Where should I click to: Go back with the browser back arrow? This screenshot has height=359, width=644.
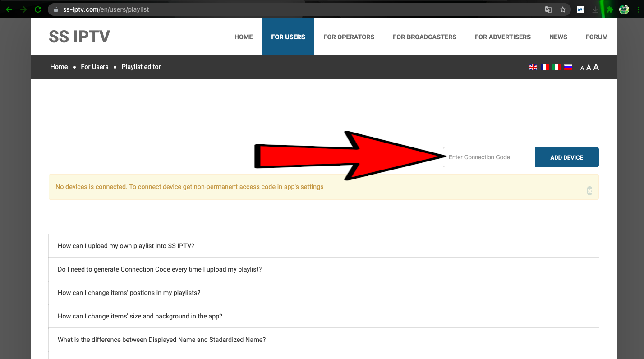click(9, 9)
